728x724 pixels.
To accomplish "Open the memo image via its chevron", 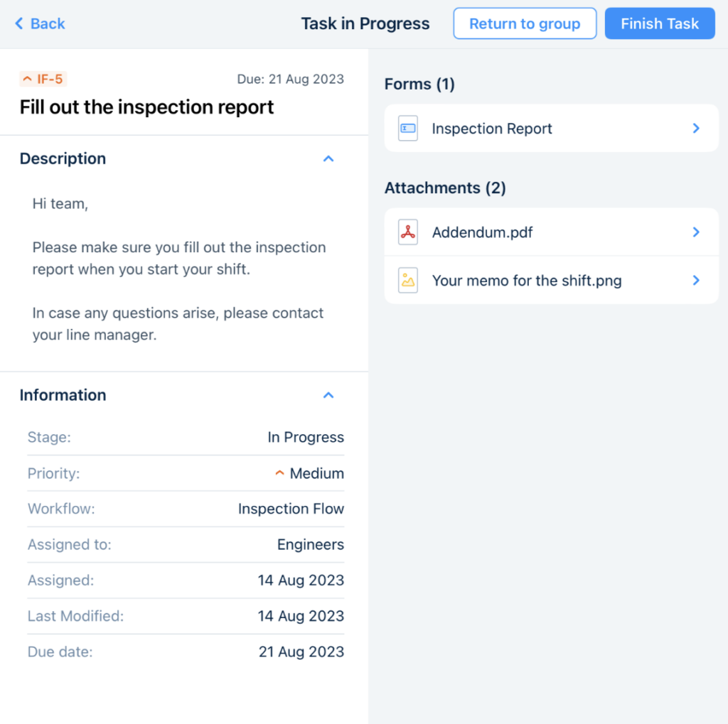I will point(696,281).
